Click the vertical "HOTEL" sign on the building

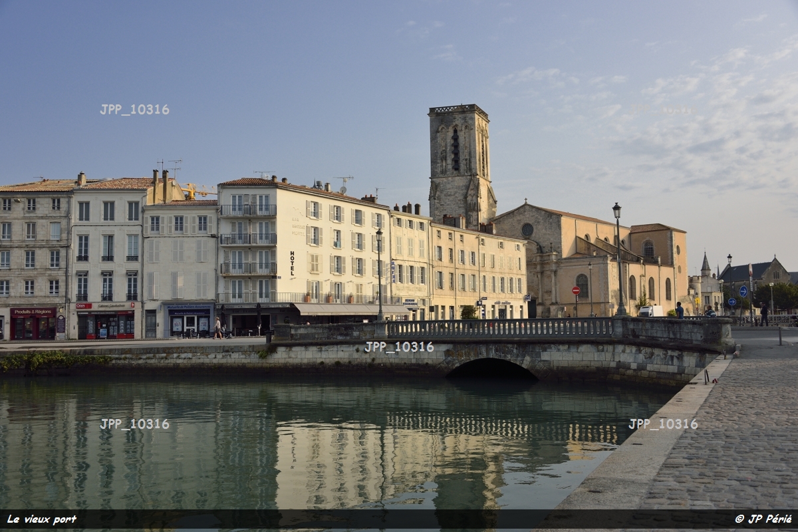[x=292, y=263]
